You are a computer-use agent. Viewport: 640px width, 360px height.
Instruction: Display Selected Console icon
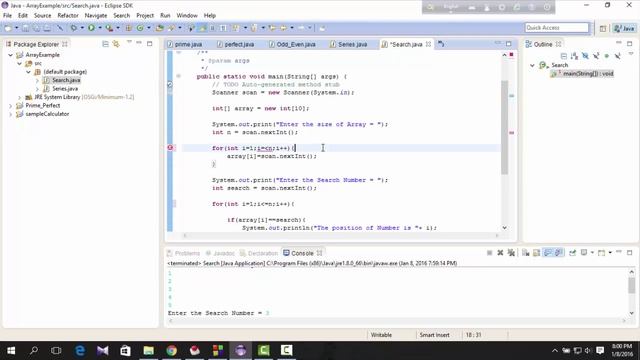584,253
